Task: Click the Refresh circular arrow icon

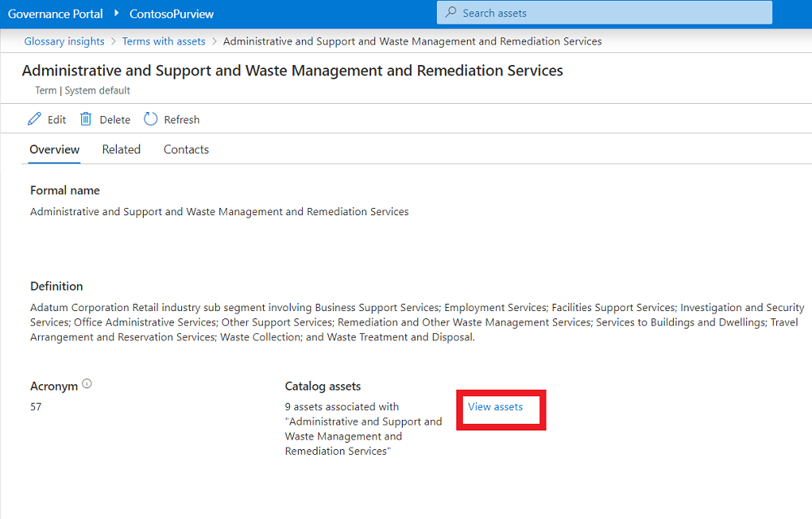Action: 150,119
